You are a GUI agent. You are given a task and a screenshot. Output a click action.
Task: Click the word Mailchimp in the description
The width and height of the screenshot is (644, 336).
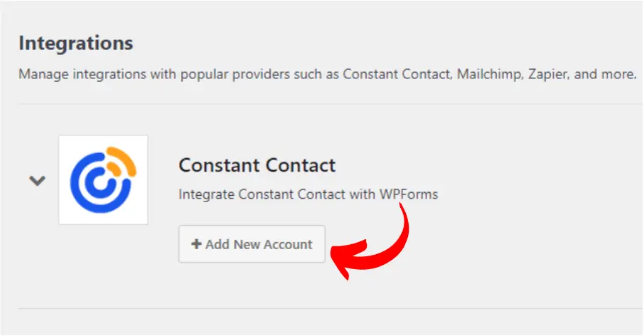(x=489, y=75)
